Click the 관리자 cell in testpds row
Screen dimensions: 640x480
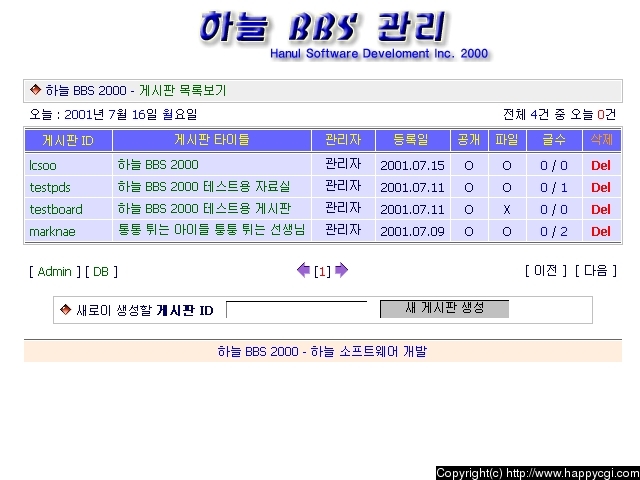343,186
